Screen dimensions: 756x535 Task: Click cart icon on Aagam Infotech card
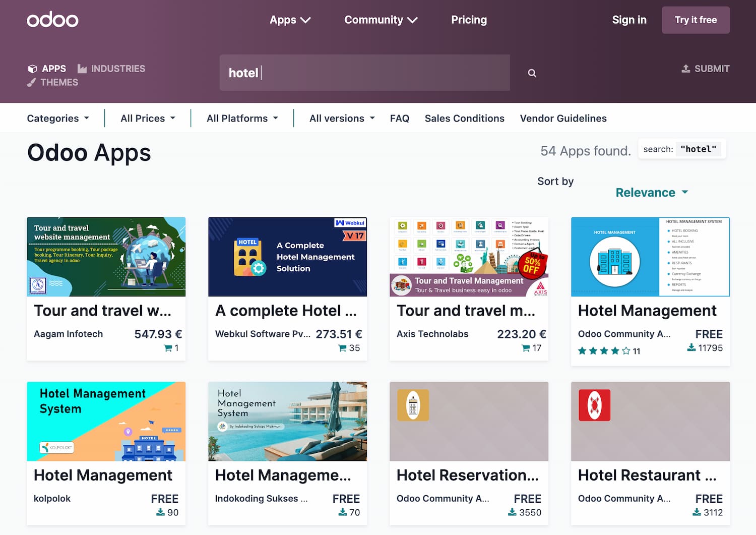(x=168, y=348)
